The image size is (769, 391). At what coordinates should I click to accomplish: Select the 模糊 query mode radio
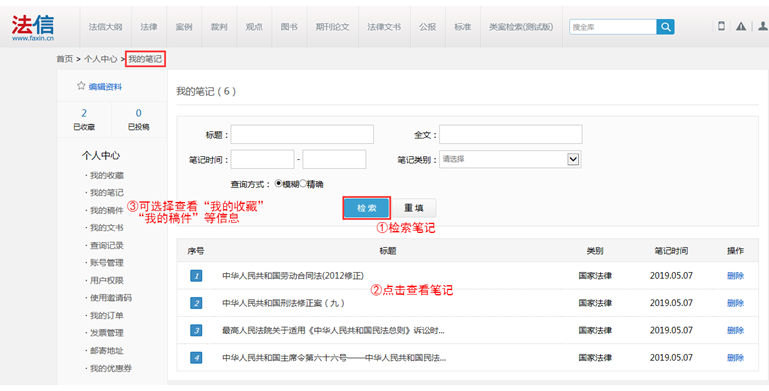click(279, 184)
